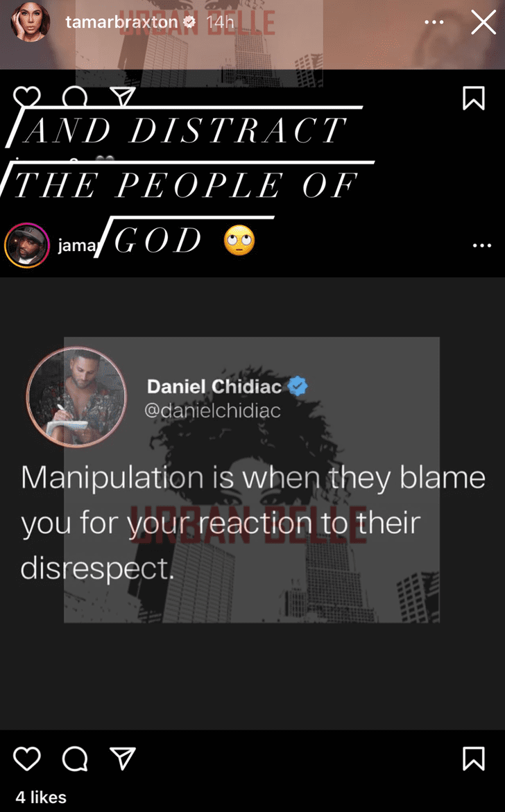Open Daniel Chidiac's profile photo
Viewport: 505px width, 812px height.
tap(77, 397)
